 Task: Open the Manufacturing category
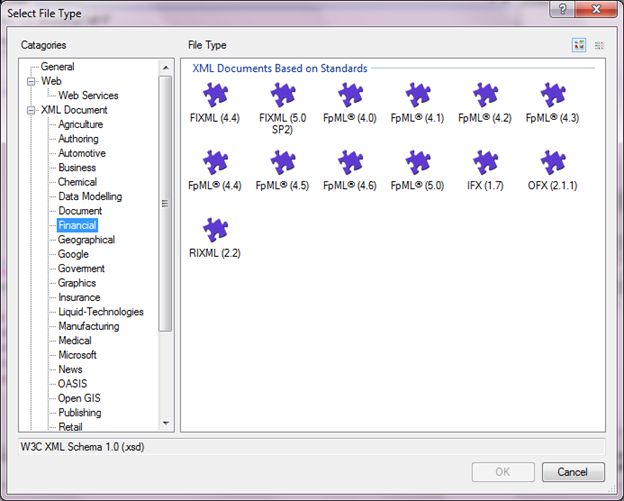tap(89, 326)
